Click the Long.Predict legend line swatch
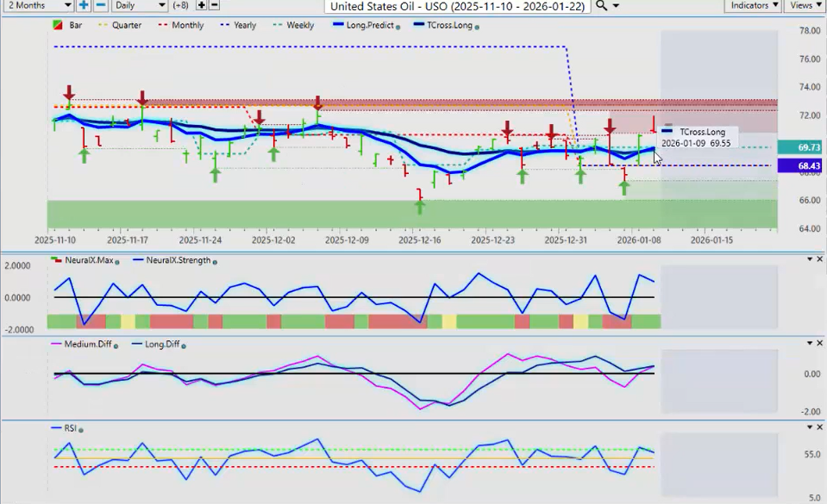Viewport: 827px width, 504px height. click(336, 26)
